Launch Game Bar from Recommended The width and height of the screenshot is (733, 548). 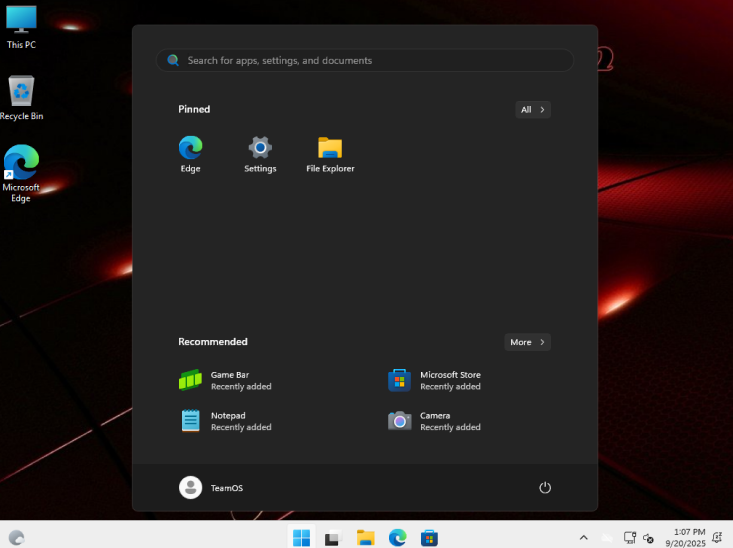pos(225,381)
